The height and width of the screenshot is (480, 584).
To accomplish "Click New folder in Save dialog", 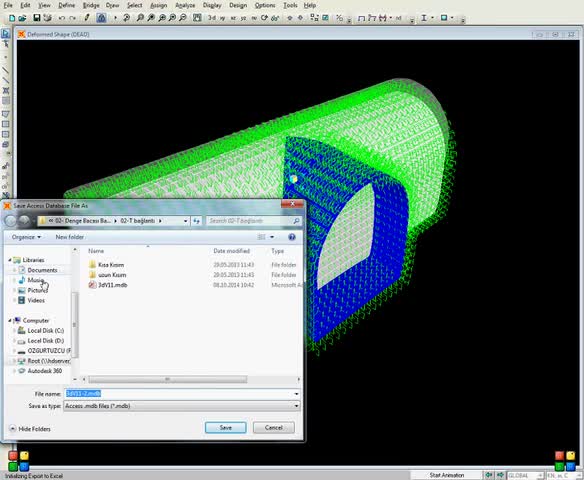I will (70, 237).
